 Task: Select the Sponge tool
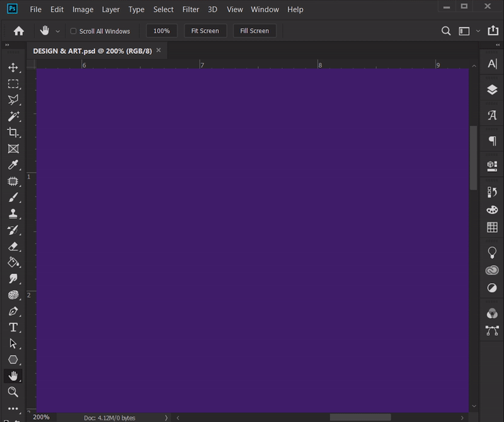13,295
